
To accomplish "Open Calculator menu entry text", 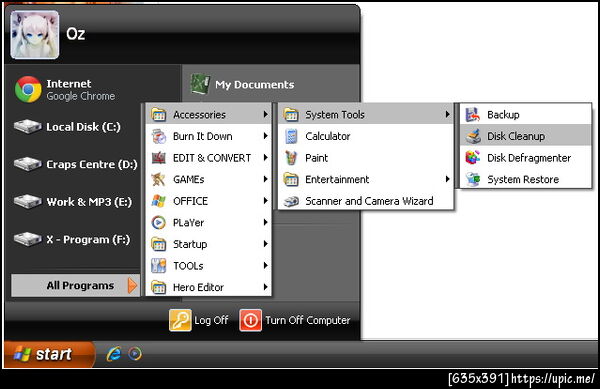I will coord(328,136).
